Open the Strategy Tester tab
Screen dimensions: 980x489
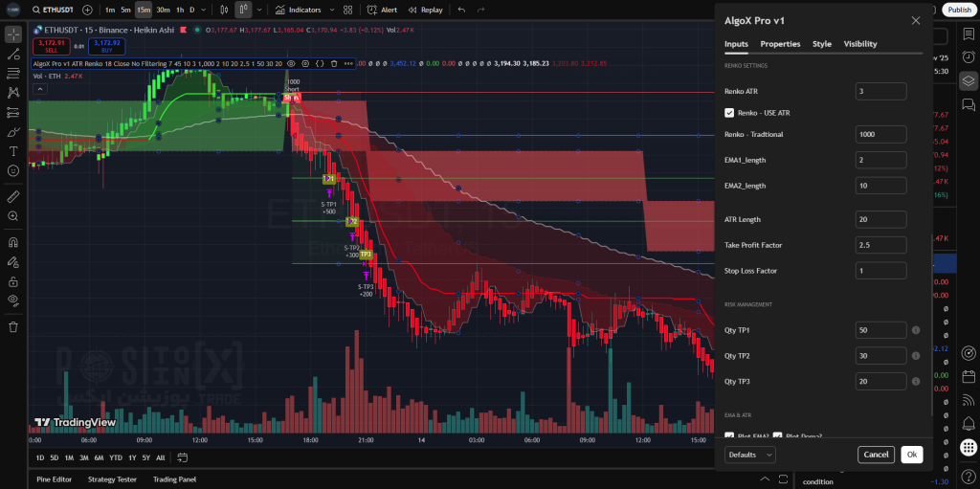(113, 479)
